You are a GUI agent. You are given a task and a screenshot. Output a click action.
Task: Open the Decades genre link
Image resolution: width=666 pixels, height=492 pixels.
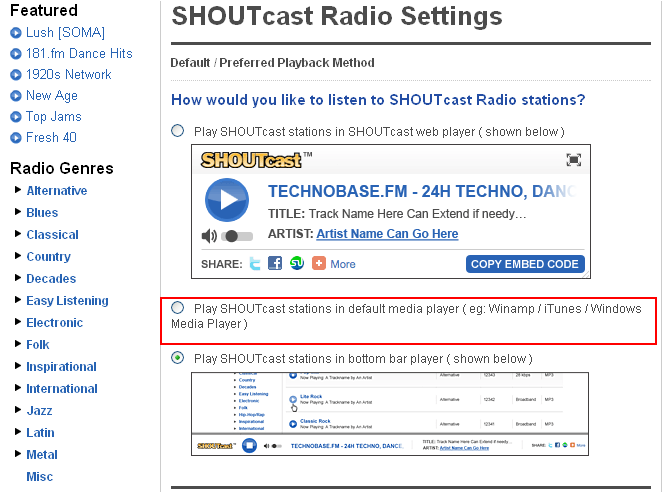point(51,279)
